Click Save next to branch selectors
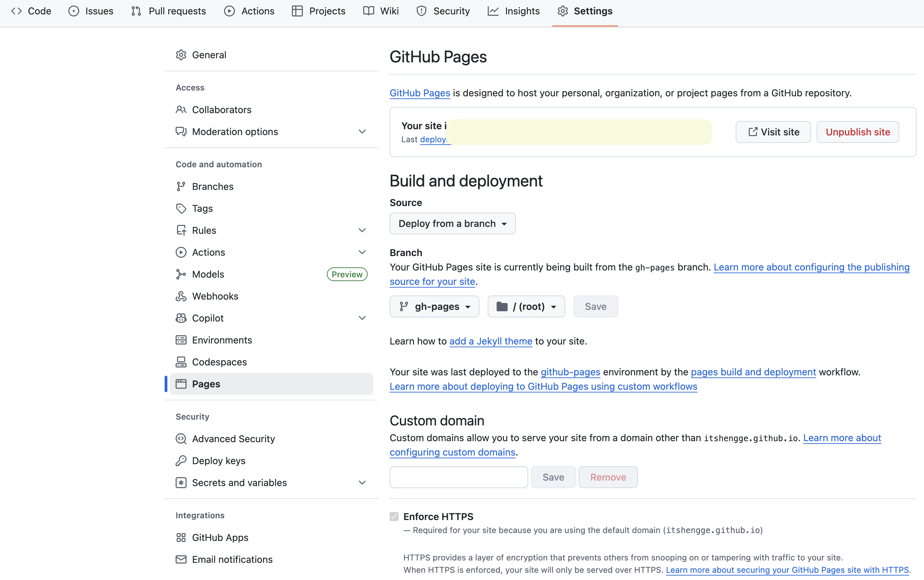The height and width of the screenshot is (580, 924). 595,306
